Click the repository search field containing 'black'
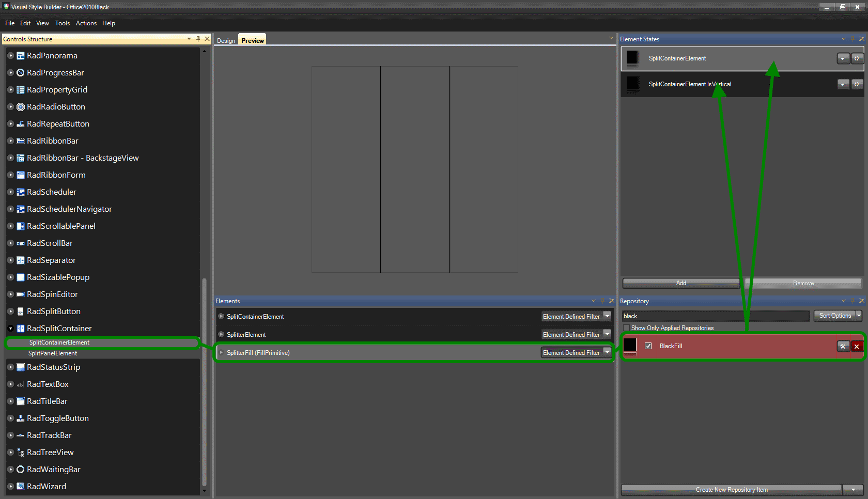This screenshot has width=868, height=499. point(716,316)
